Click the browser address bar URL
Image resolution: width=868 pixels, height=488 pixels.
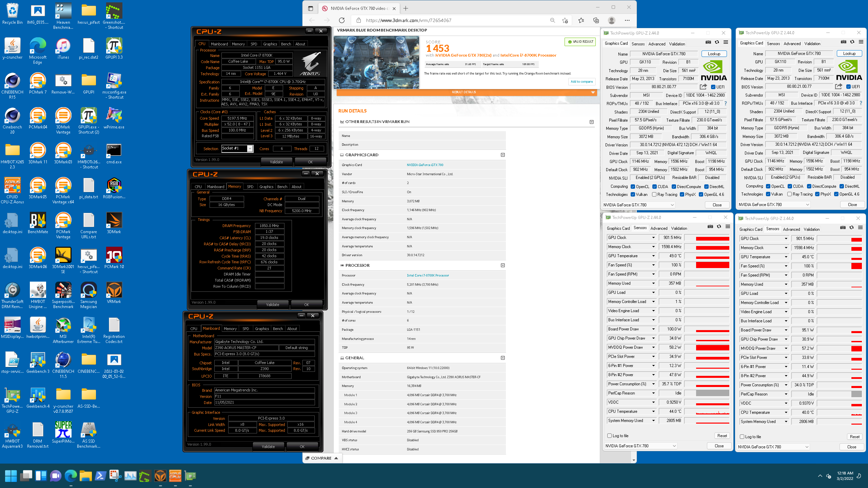tap(409, 20)
